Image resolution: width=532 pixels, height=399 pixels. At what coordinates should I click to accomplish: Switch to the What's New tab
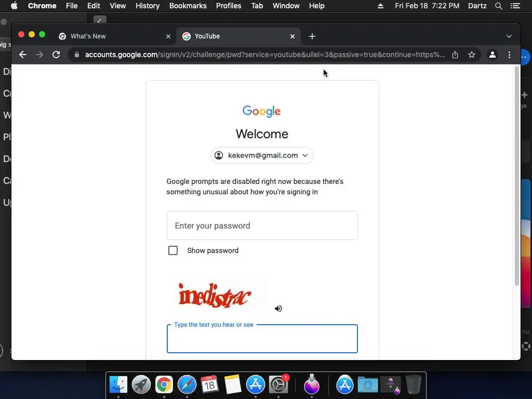coord(115,36)
